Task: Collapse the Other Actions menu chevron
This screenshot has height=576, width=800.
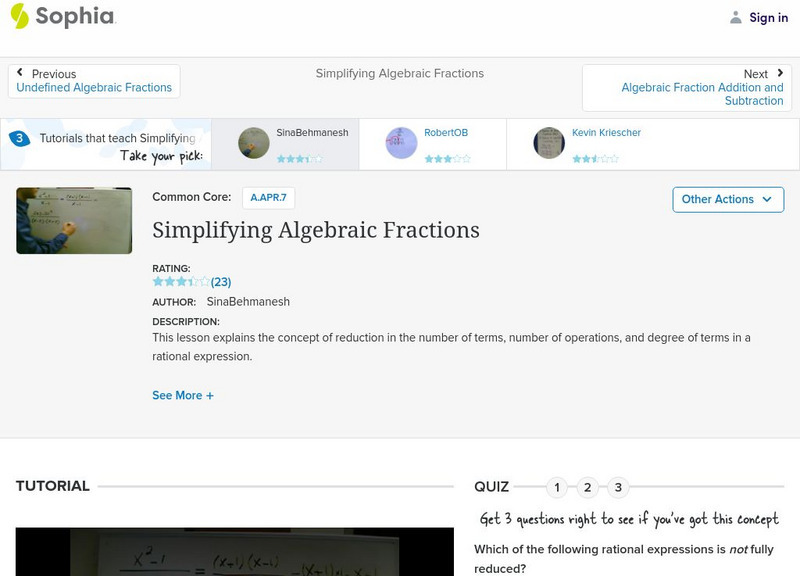Action: pos(766,199)
